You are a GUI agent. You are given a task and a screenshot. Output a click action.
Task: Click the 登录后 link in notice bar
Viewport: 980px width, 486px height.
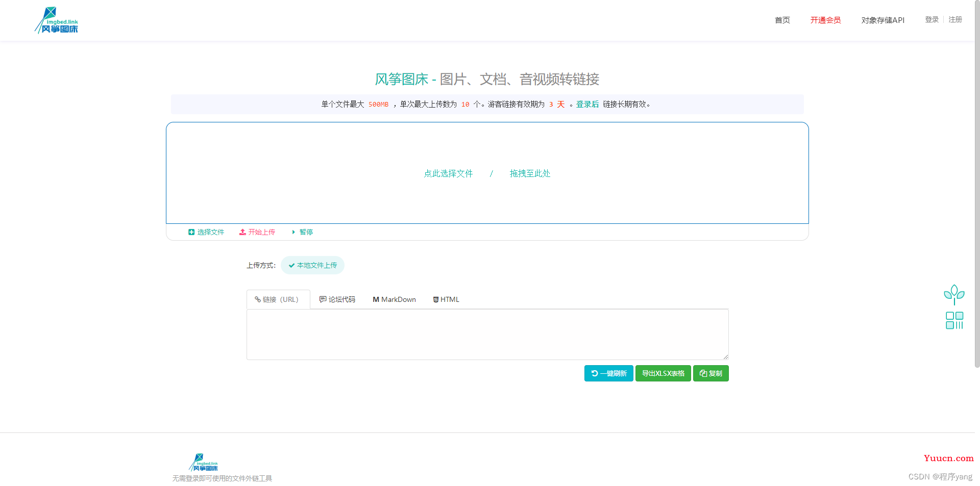click(x=587, y=104)
